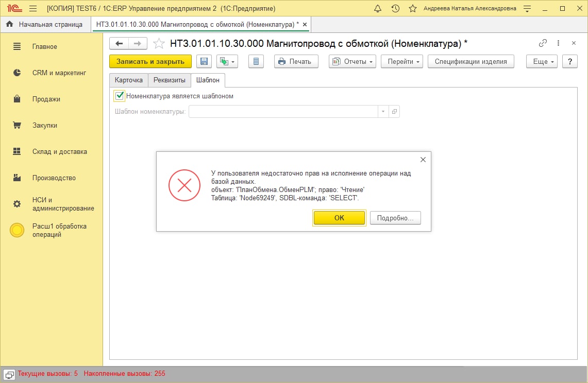Open the Шаблон номенклатуры selected item button
588x383 pixels.
point(394,112)
